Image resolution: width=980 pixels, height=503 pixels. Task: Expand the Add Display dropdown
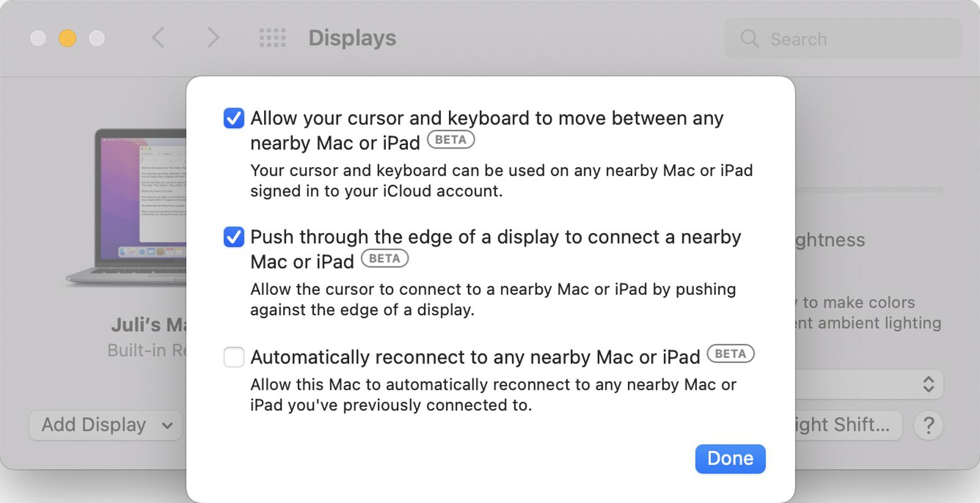point(105,425)
